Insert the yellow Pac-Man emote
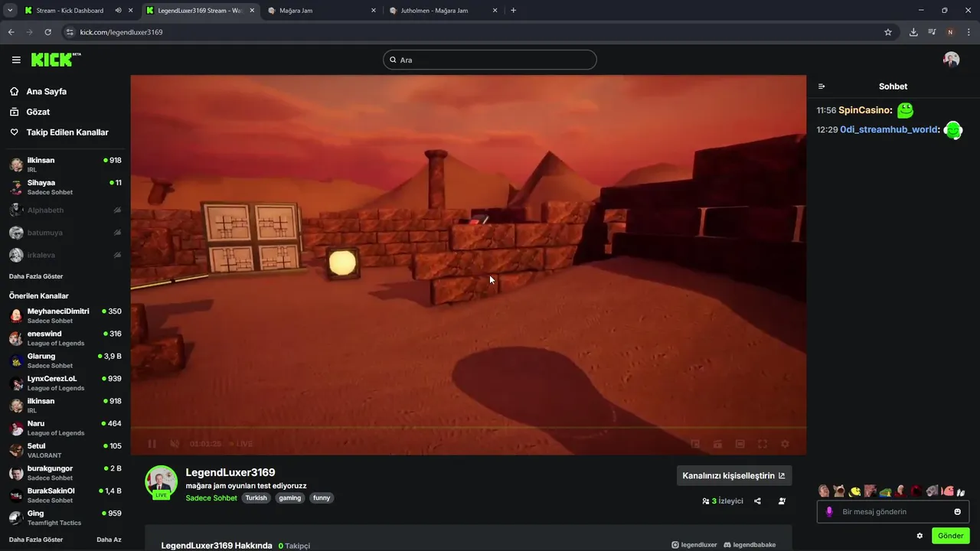The image size is (980, 551). pos(854,491)
